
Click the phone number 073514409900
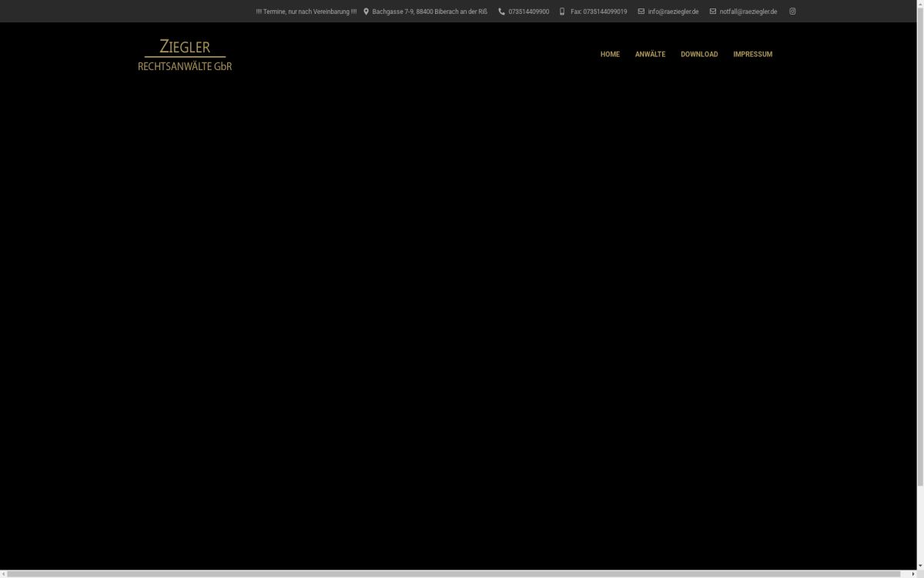528,12
